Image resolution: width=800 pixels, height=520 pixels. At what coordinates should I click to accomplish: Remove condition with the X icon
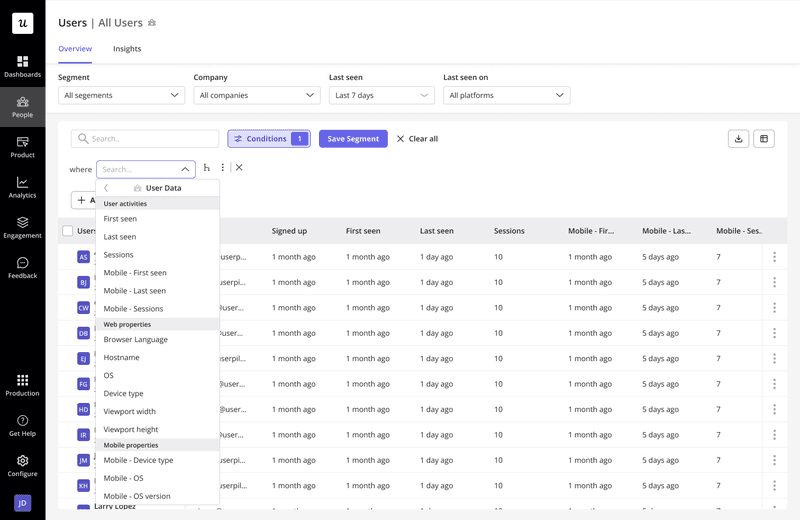click(x=239, y=168)
